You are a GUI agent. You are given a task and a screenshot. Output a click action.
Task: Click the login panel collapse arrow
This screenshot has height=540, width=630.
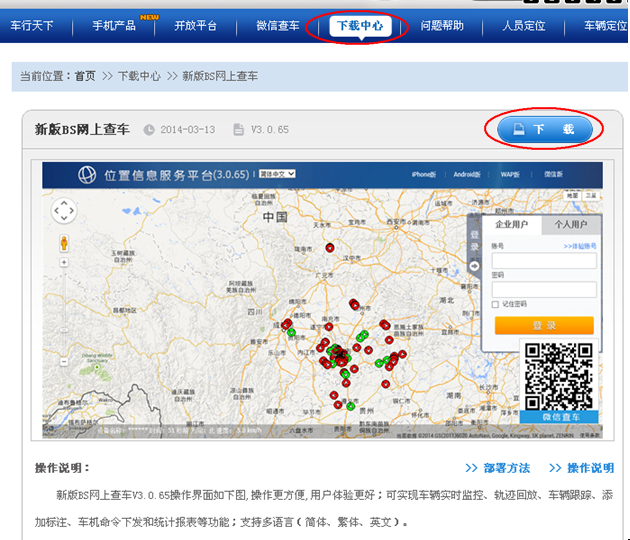click(x=474, y=266)
